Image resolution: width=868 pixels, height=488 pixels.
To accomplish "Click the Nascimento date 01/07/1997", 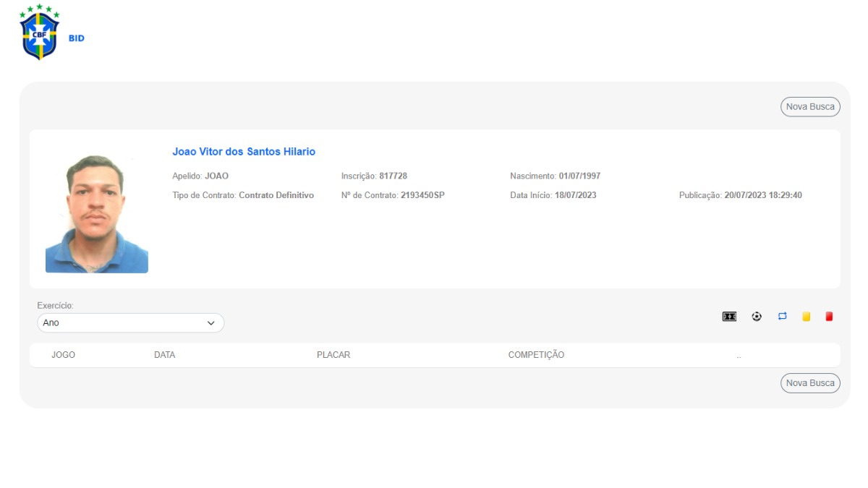I will click(x=579, y=176).
